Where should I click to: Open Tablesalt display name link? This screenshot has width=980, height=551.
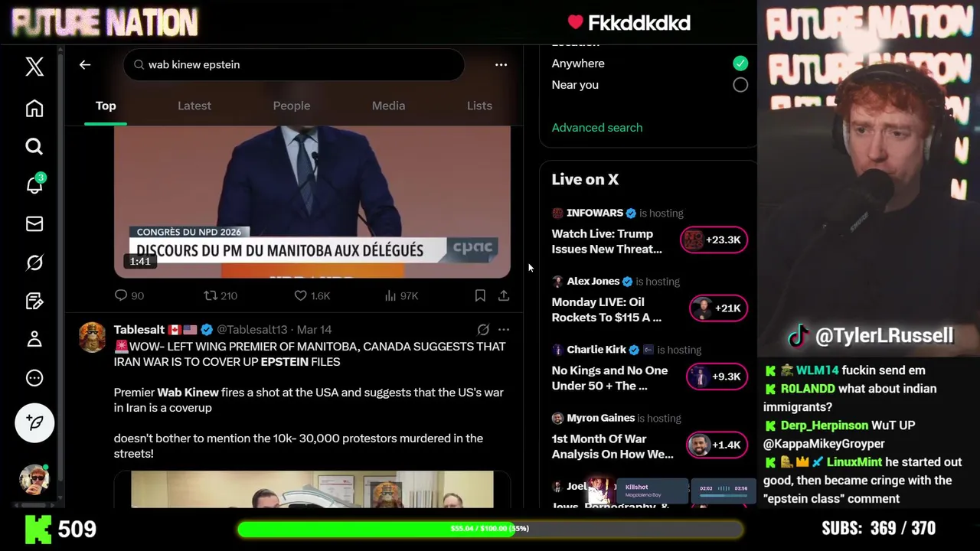pos(139,330)
